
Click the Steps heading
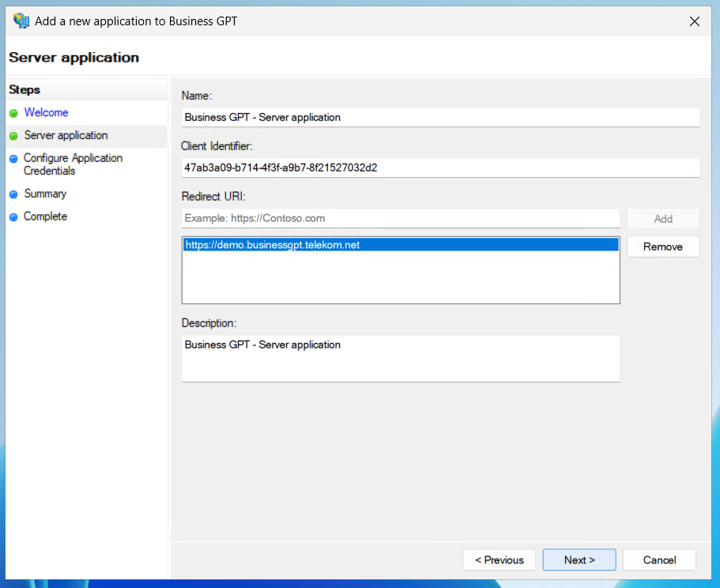pyautogui.click(x=25, y=89)
